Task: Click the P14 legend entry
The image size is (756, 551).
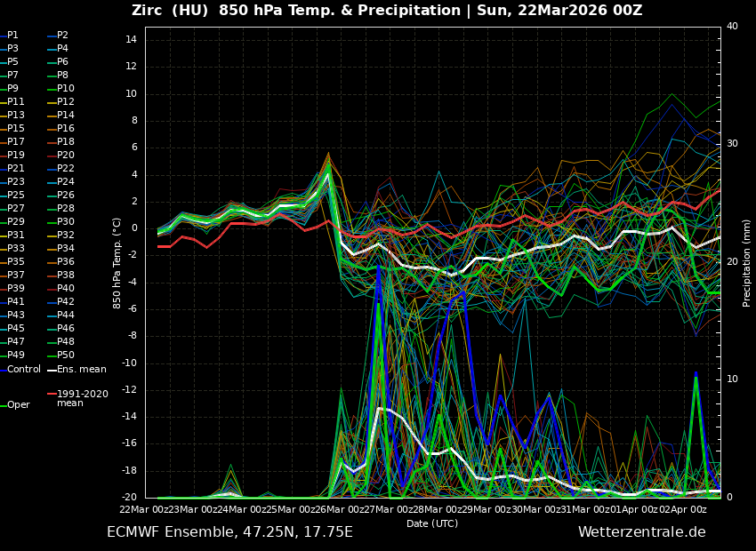Action: [65, 116]
